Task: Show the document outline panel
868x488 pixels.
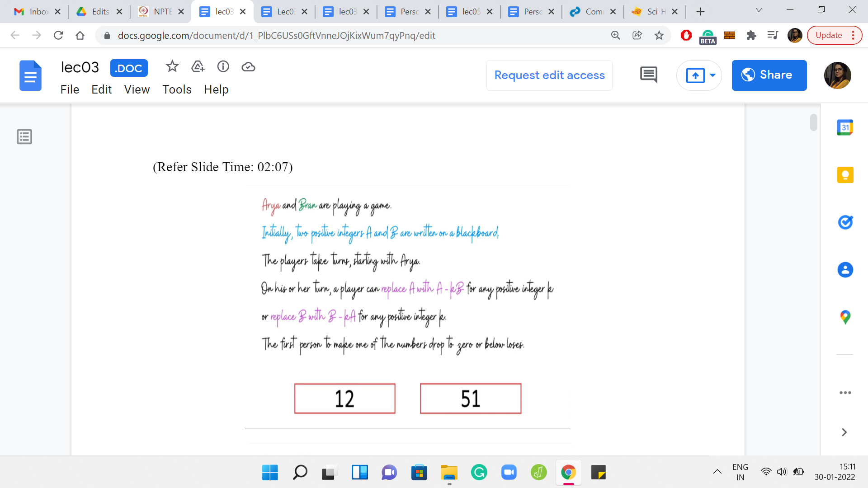Action: 24,136
